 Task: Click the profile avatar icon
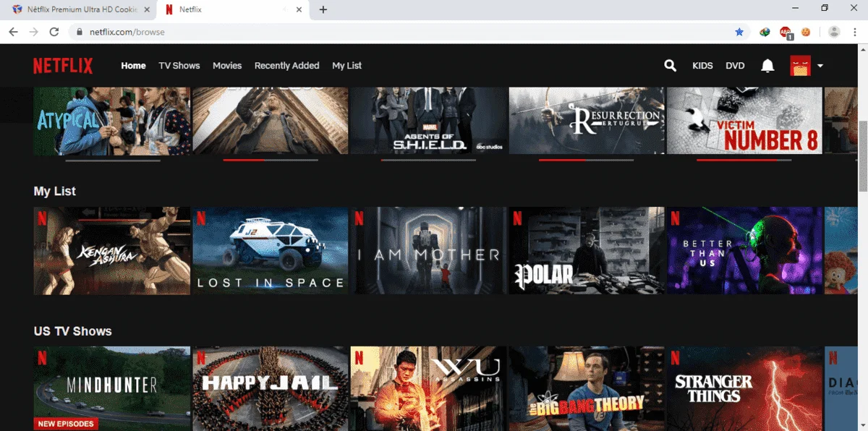click(x=801, y=66)
